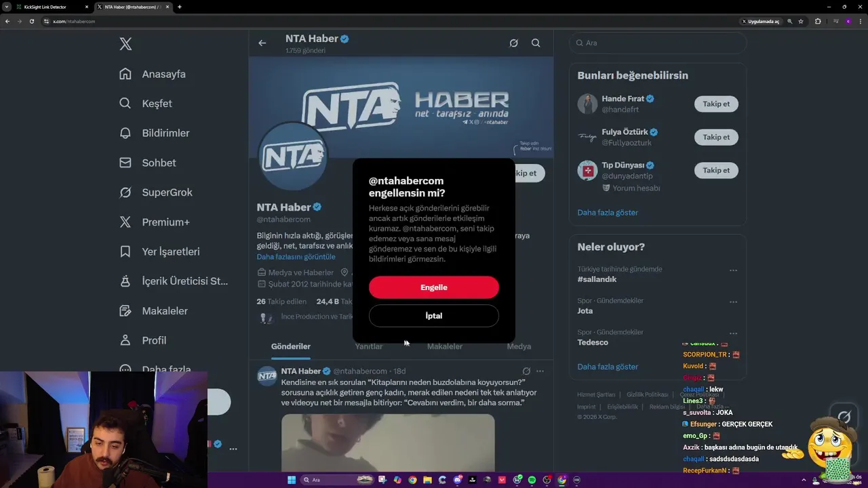This screenshot has width=868, height=488.
Task: Open Bildirimler notifications
Action: (155, 133)
